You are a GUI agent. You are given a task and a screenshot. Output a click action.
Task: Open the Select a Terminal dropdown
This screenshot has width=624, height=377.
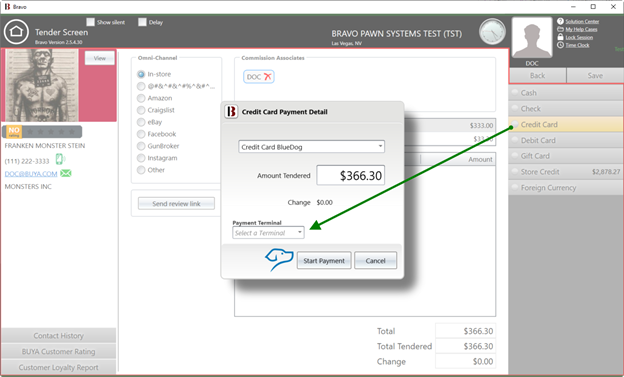pos(268,232)
